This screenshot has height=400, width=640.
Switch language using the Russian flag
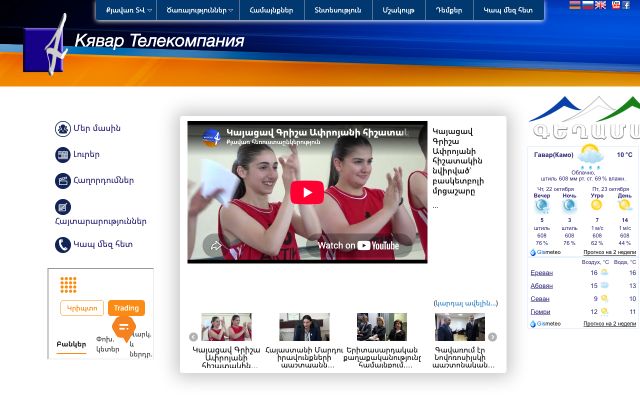(x=587, y=5)
